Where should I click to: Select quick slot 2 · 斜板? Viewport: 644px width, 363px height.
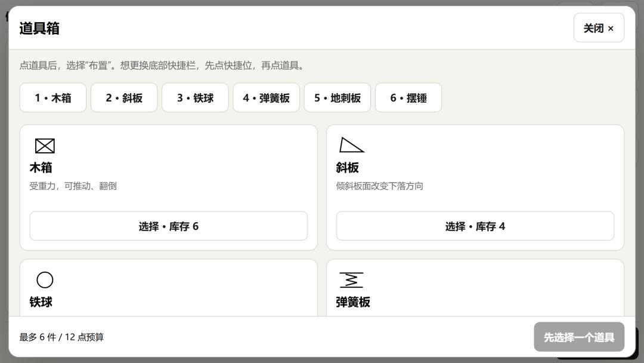tap(124, 98)
